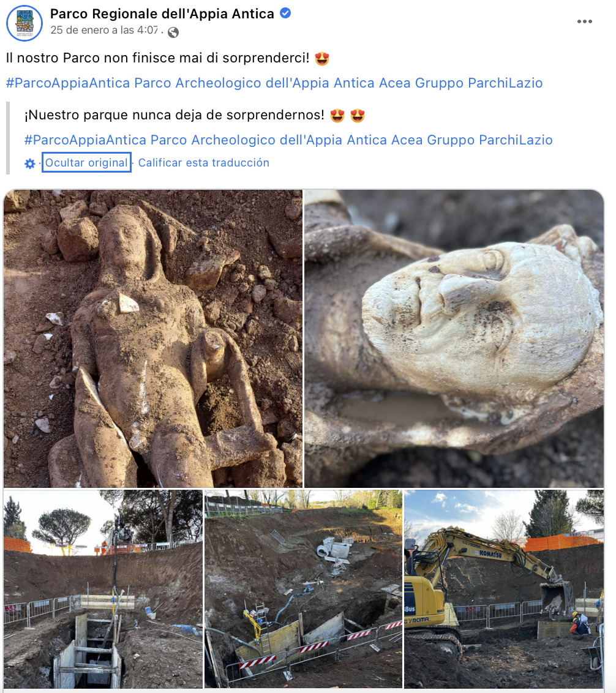The height and width of the screenshot is (693, 616).
Task: Open the post timestamp 25 de enero
Action: [104, 30]
